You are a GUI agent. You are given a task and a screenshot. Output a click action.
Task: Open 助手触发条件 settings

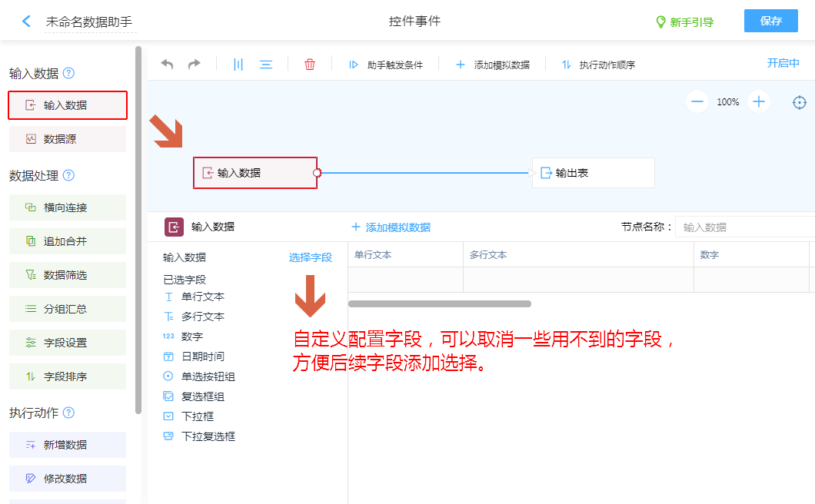pos(386,65)
